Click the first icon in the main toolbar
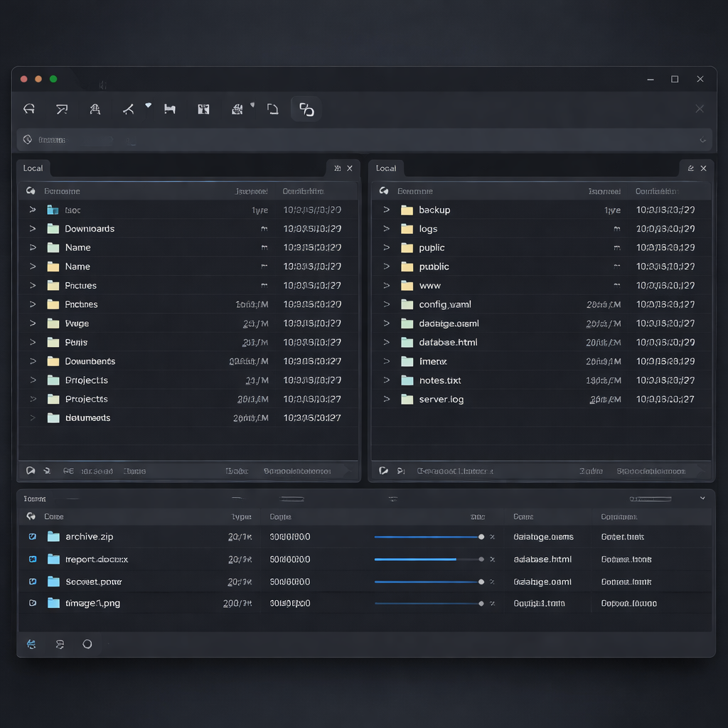Screen dimensions: 728x728 coord(29,109)
